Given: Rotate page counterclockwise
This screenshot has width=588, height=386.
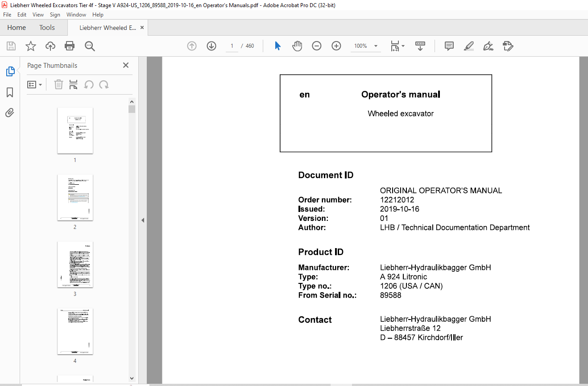Looking at the screenshot, I should [x=89, y=84].
